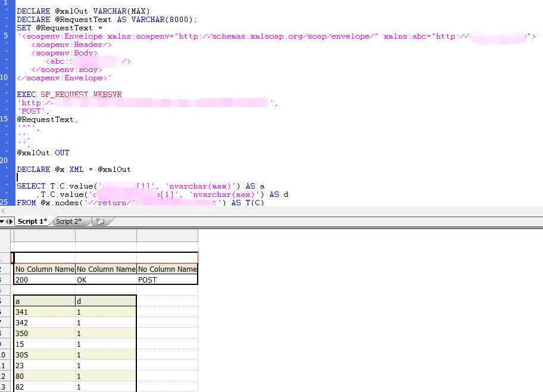Open the script tab list dropdown arrow
The image size is (543, 392).
(x=2, y=221)
